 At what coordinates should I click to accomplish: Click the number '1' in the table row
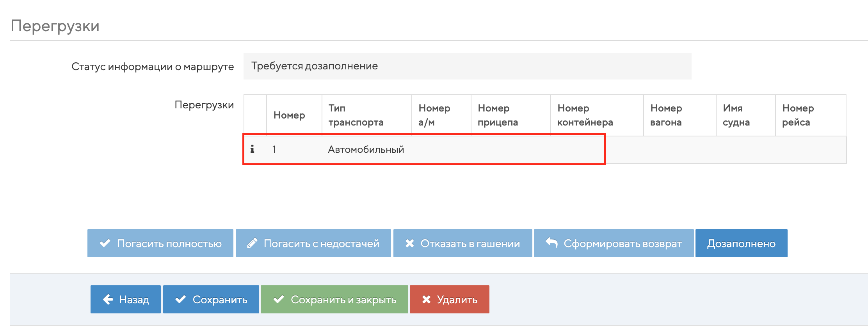[274, 149]
